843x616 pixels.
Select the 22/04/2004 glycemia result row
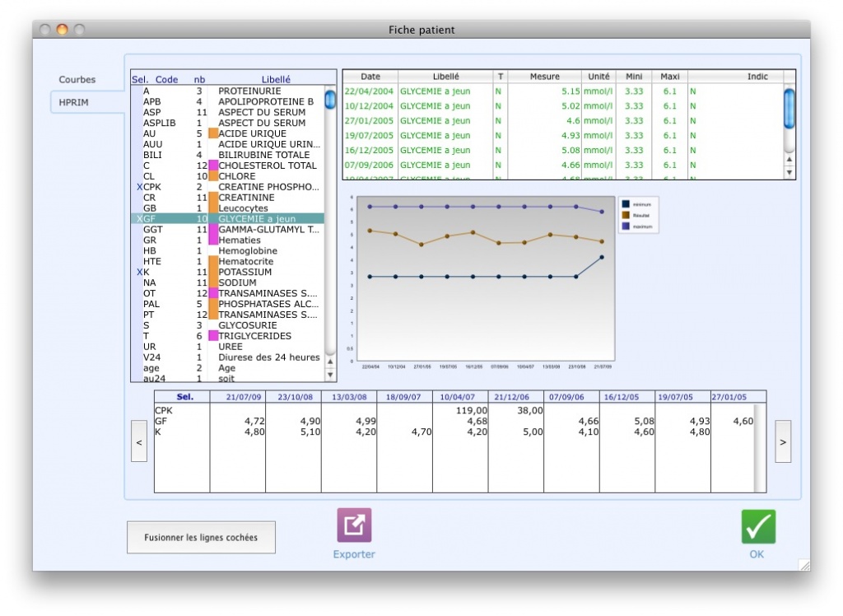(x=563, y=91)
